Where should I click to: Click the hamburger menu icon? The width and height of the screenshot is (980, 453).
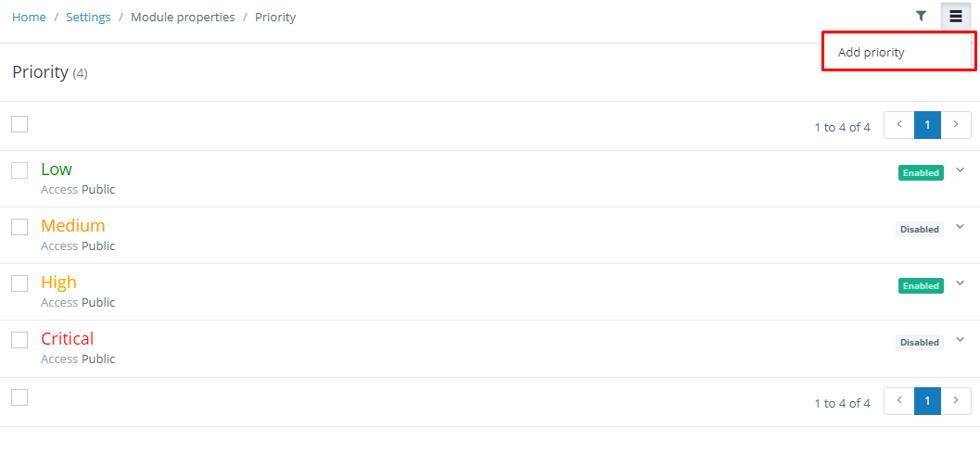[x=956, y=17]
